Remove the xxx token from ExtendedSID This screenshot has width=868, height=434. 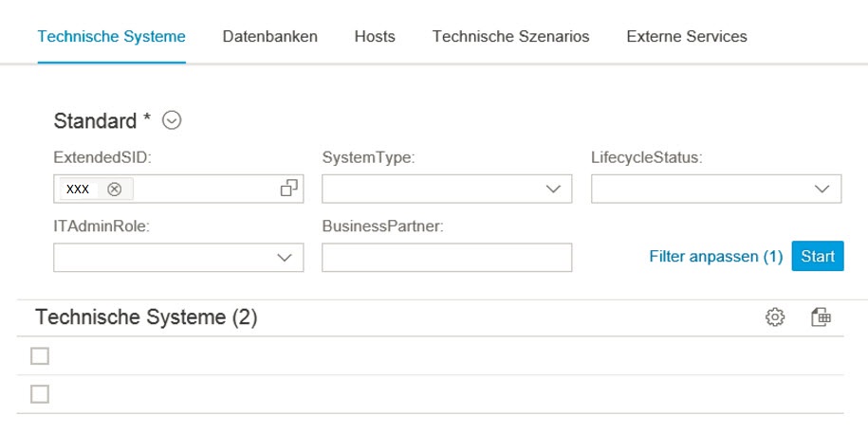tap(115, 190)
